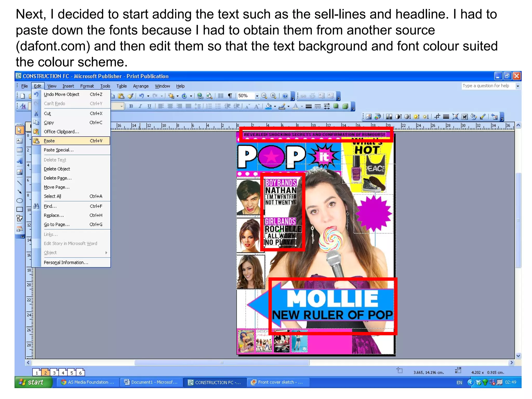Open the Columns icon in standard toolbar
This screenshot has width=532, height=399.
(x=221, y=96)
